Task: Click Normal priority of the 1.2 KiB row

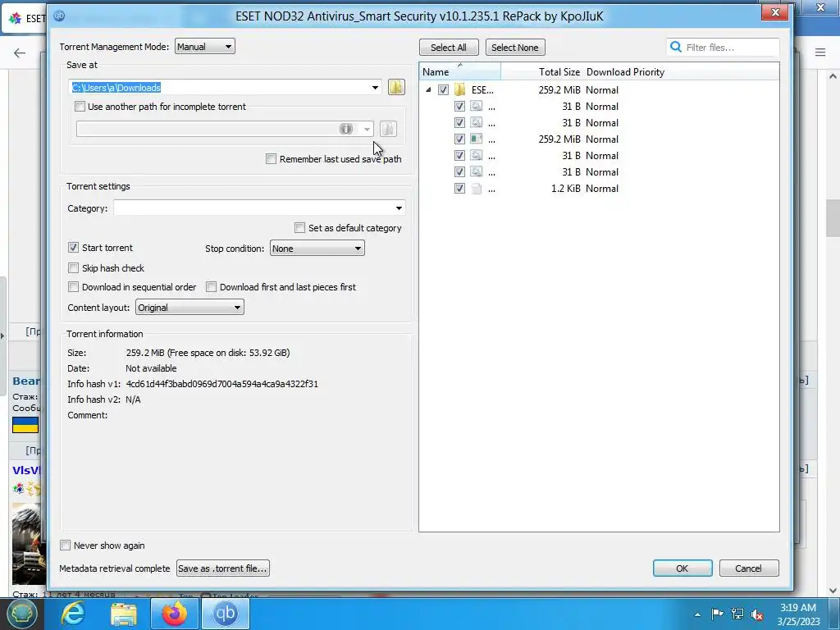Action: click(602, 189)
